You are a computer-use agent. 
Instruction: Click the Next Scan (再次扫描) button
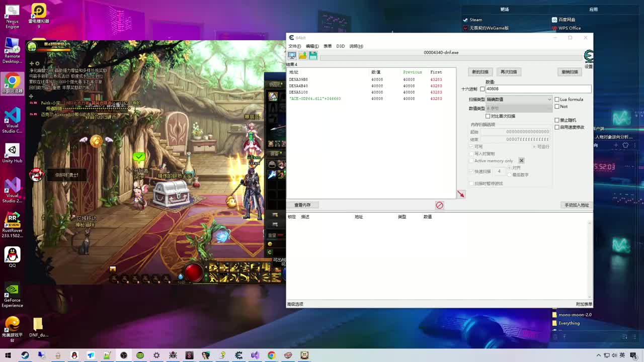509,72
